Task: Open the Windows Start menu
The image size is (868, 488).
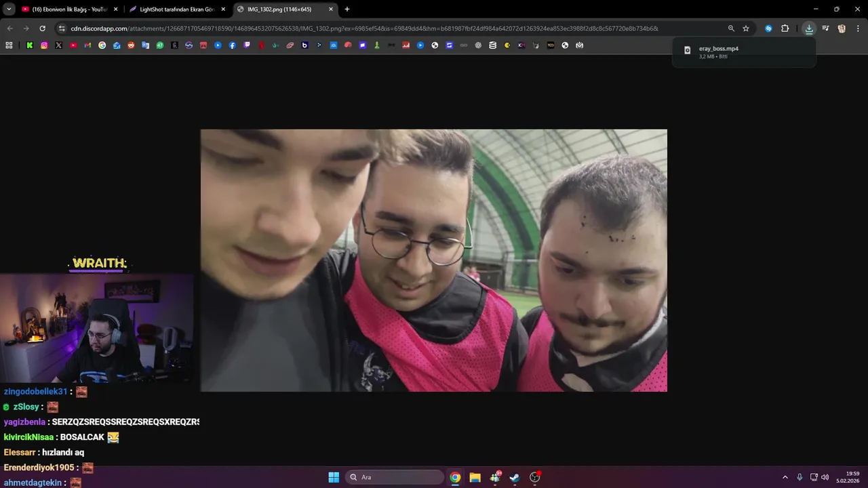Action: 334,477
